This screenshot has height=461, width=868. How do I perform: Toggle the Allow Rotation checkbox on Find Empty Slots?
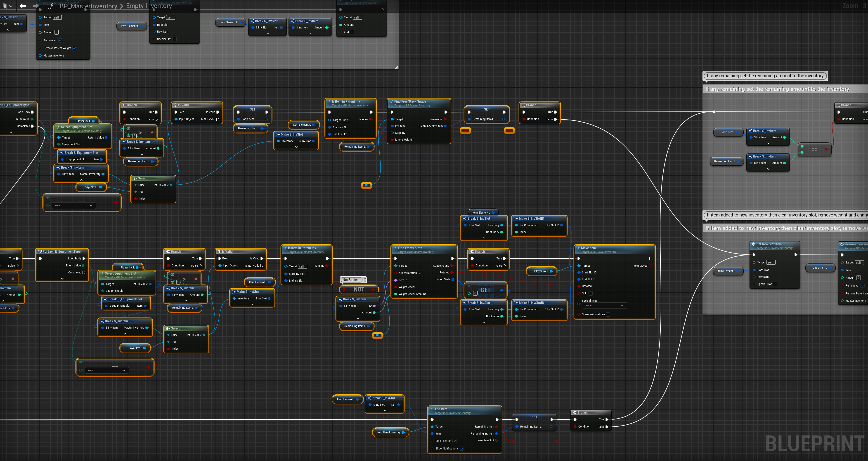point(420,273)
